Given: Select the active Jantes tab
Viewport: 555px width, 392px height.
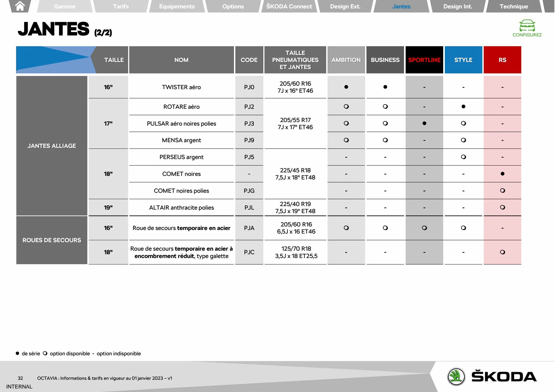Looking at the screenshot, I should [401, 6].
